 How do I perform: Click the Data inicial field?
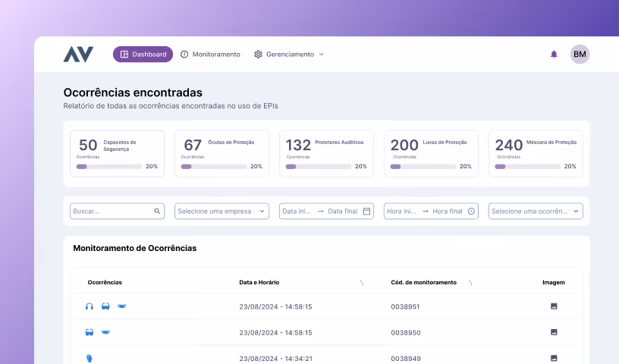[297, 212]
